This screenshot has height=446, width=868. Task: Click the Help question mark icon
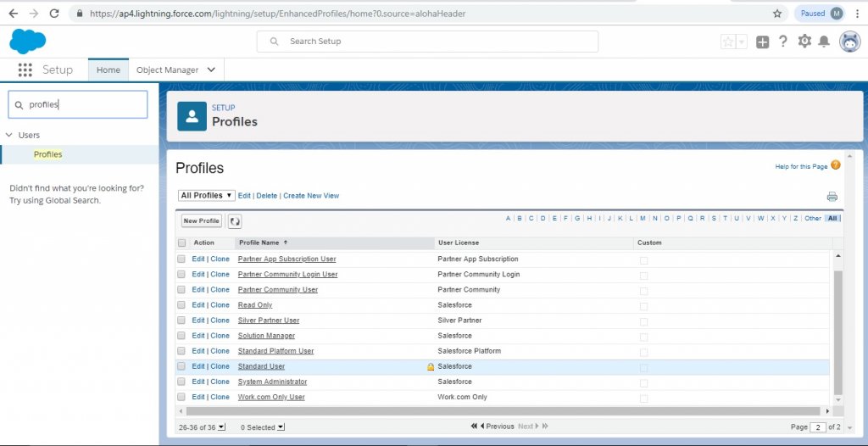point(783,42)
